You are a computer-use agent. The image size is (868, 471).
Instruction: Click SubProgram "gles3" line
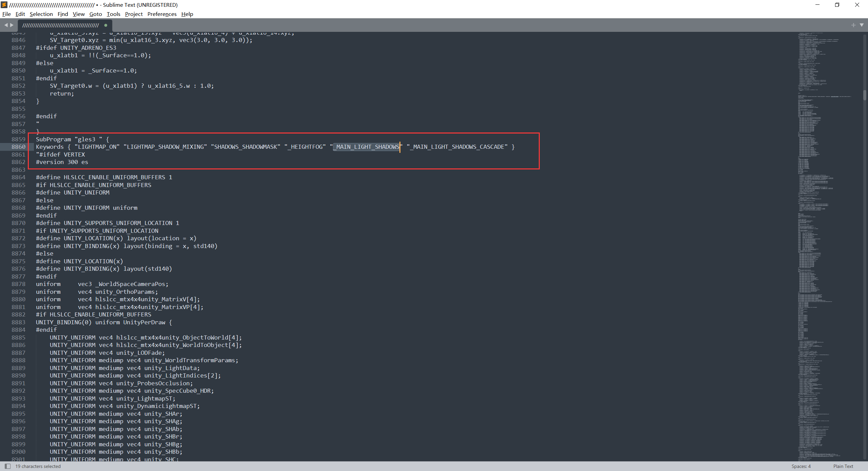[x=73, y=139]
